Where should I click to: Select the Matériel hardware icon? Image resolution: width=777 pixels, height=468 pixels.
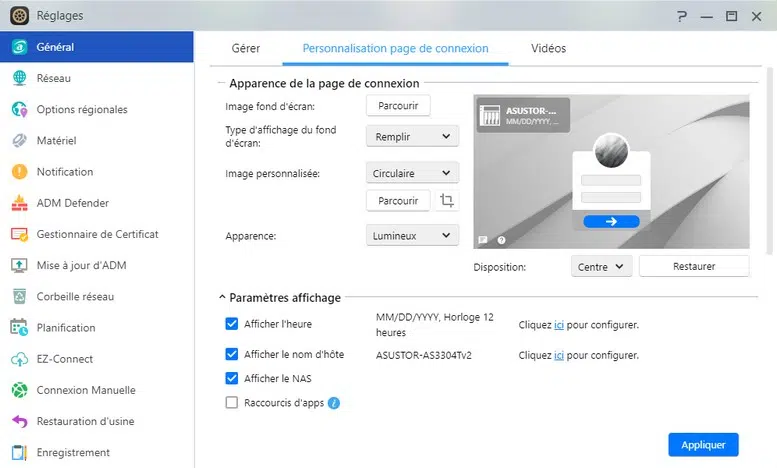pos(19,141)
